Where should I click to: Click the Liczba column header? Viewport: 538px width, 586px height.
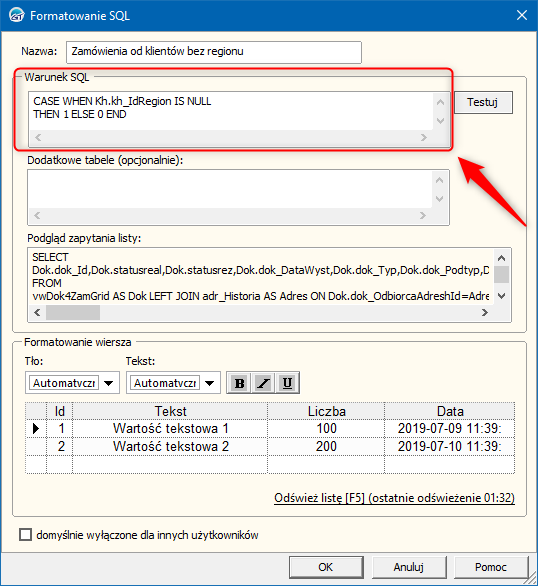(x=326, y=411)
